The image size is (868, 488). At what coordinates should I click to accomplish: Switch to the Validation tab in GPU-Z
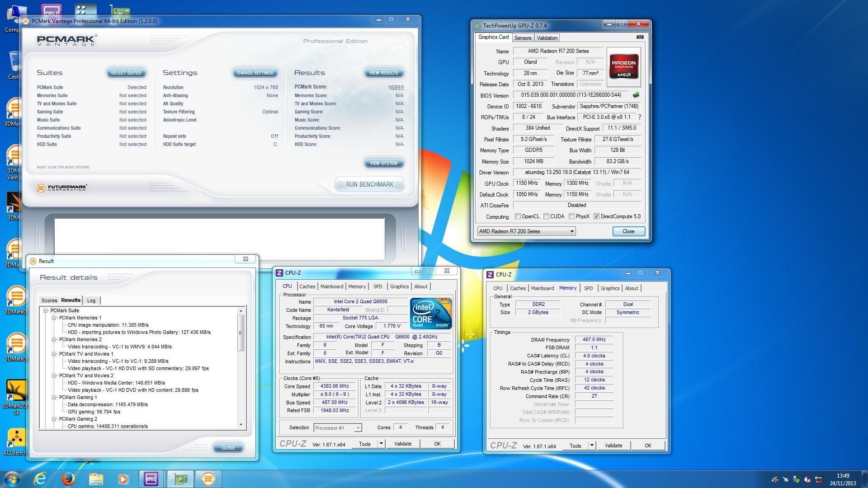(x=547, y=38)
